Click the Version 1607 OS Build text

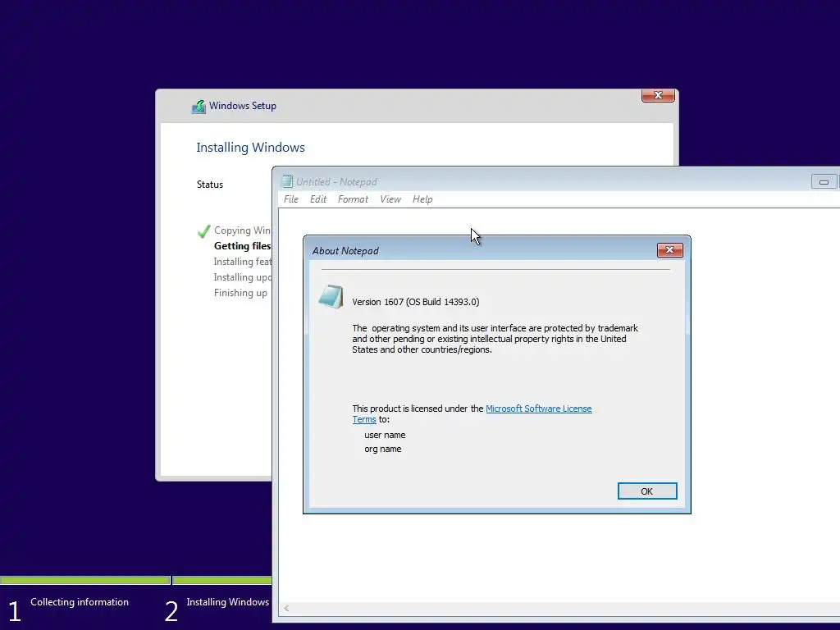click(x=416, y=302)
